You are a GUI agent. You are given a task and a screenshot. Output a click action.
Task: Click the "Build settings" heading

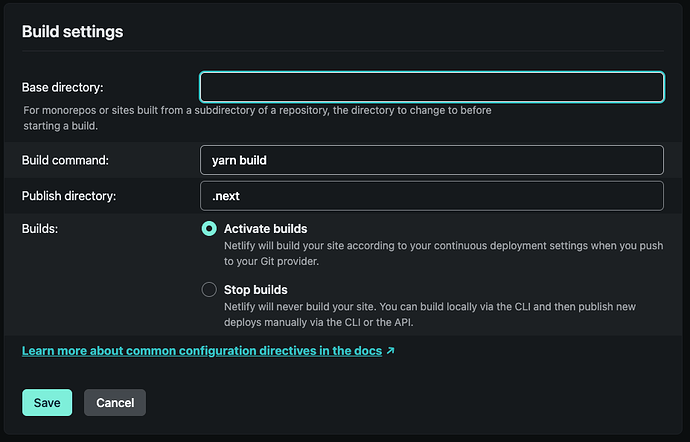pyautogui.click(x=72, y=32)
